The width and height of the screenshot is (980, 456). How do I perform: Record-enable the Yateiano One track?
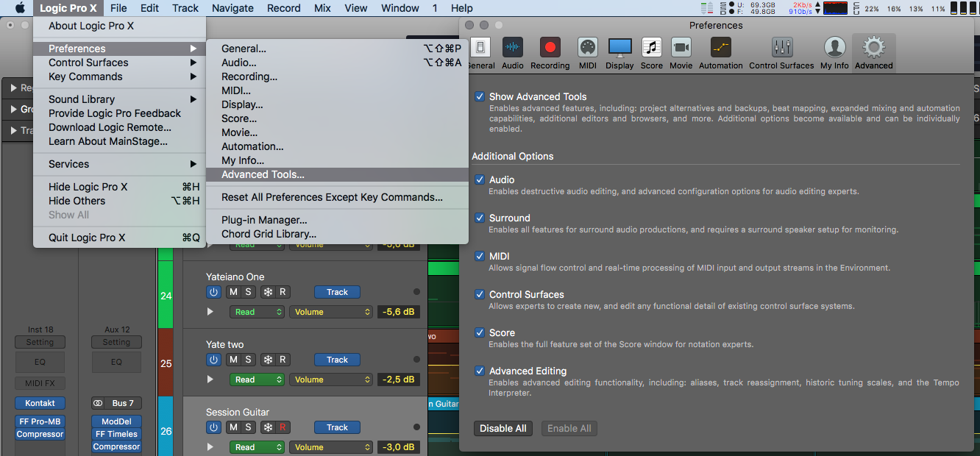pyautogui.click(x=283, y=292)
